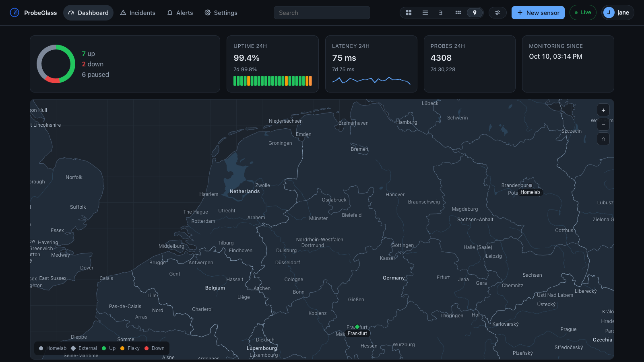
Task: Switch to compact tiles view
Action: click(458, 12)
